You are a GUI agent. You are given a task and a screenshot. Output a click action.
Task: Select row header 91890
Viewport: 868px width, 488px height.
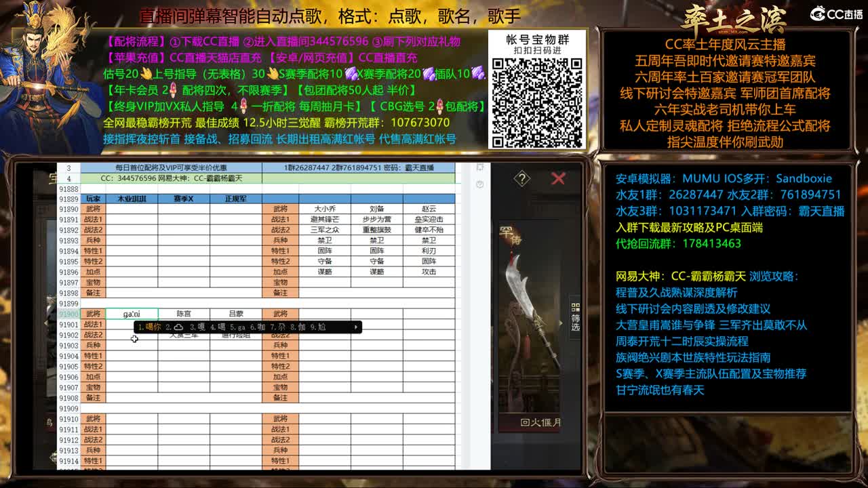click(x=68, y=209)
